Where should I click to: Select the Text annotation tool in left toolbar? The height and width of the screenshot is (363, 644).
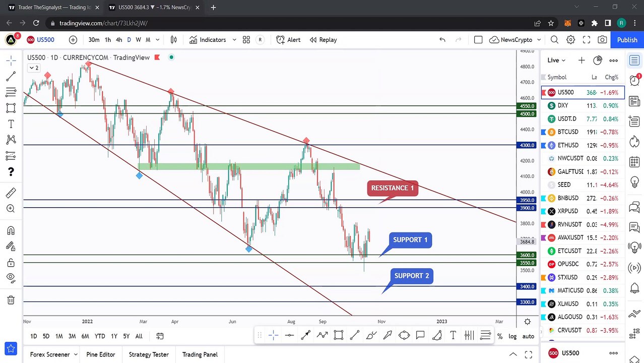11,124
